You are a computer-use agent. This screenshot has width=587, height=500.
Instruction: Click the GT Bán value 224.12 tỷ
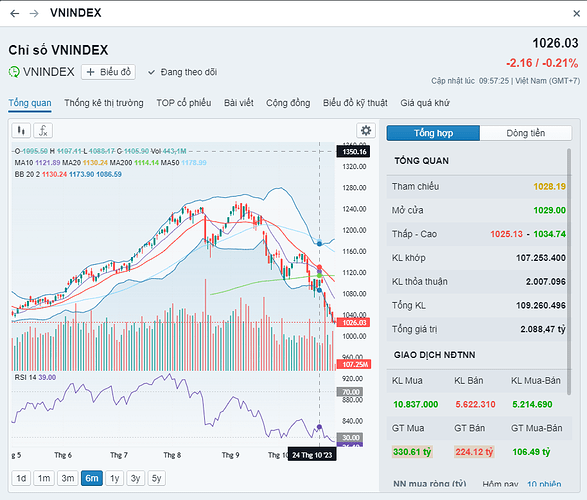[x=474, y=452]
